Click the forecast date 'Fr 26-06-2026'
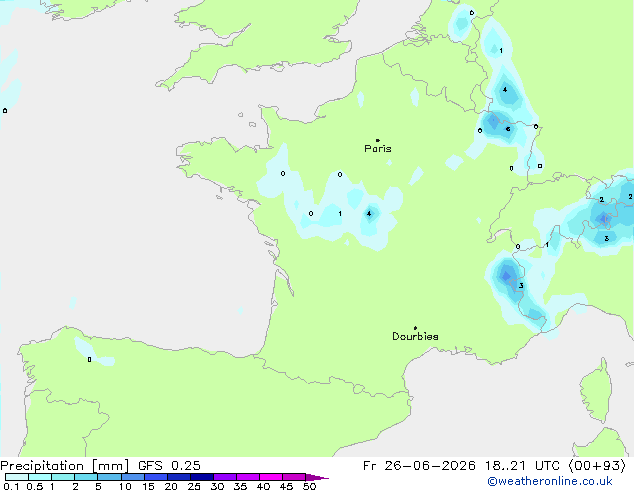 pos(419,466)
